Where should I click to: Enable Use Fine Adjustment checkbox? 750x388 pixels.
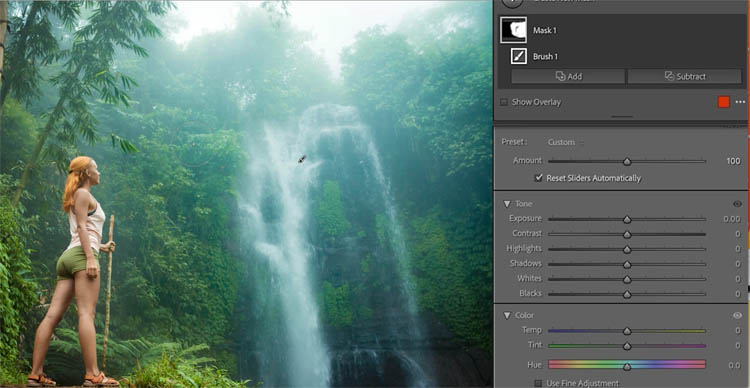point(538,383)
